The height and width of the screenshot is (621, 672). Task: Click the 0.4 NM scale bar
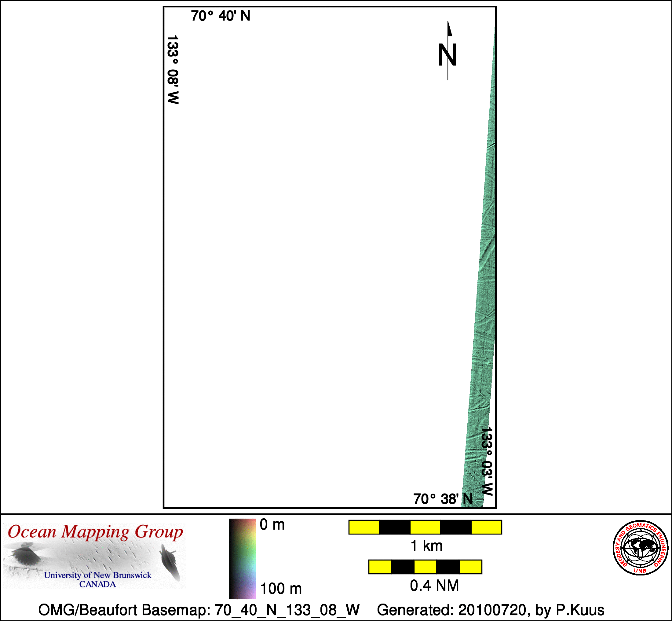(425, 567)
